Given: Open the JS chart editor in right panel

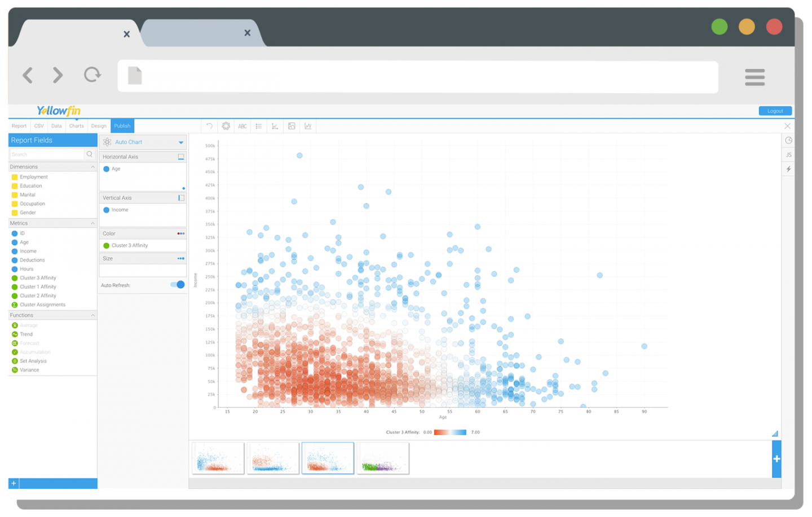Looking at the screenshot, I should click(x=788, y=154).
